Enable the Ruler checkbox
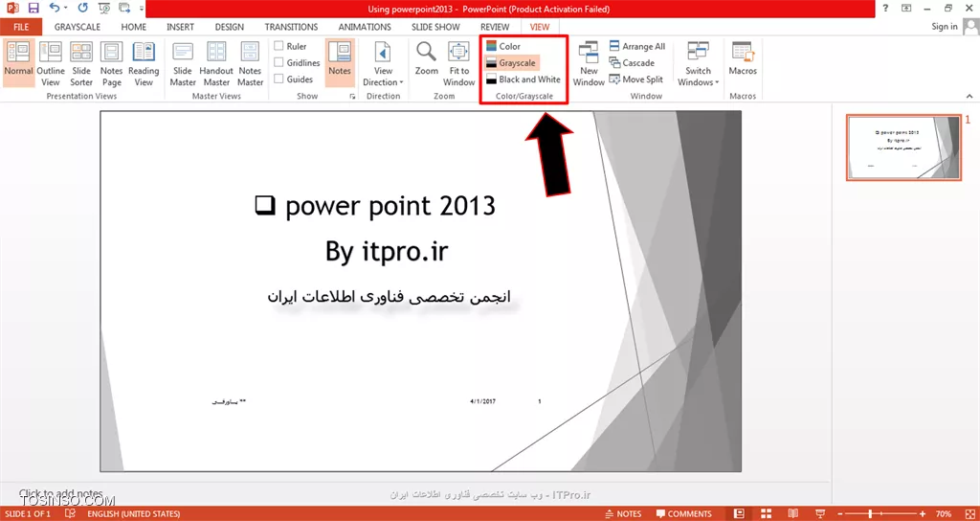Viewport: 980px width, 521px height. pos(279,46)
